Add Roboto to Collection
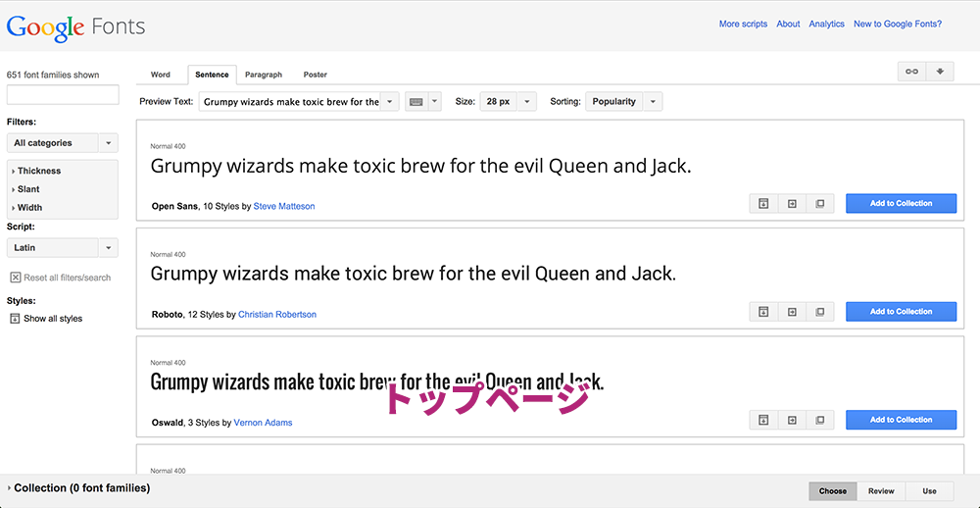The width and height of the screenshot is (980, 508). coord(902,312)
